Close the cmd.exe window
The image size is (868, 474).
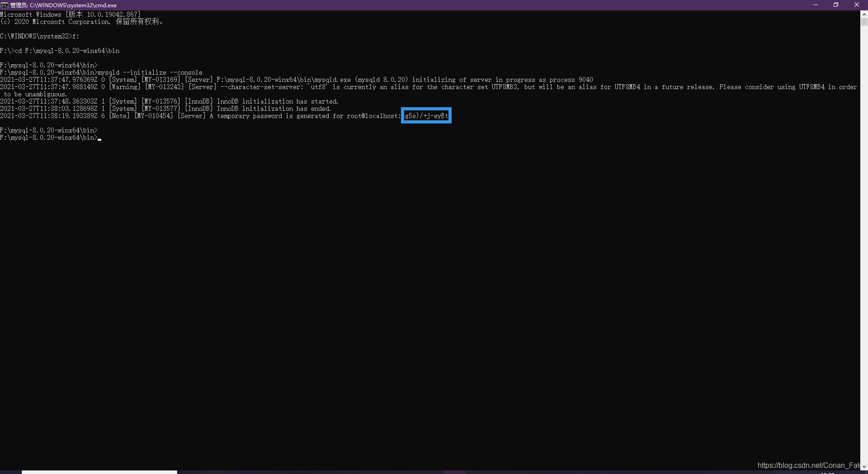coord(857,5)
